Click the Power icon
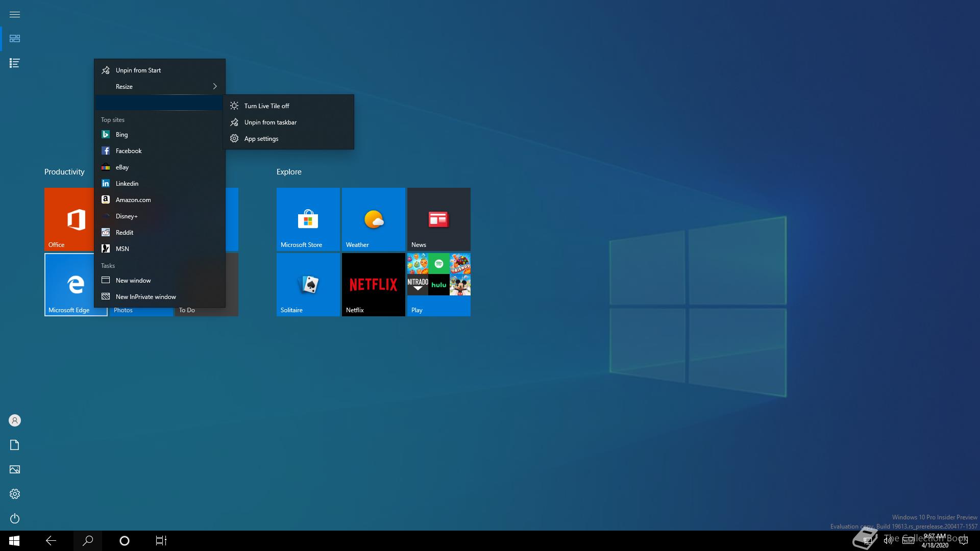 [15, 518]
